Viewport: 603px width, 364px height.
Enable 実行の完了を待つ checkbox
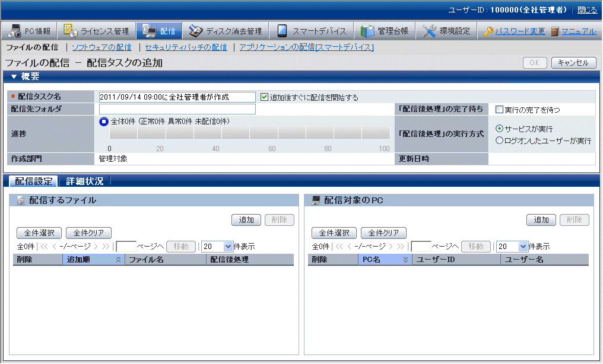(499, 110)
